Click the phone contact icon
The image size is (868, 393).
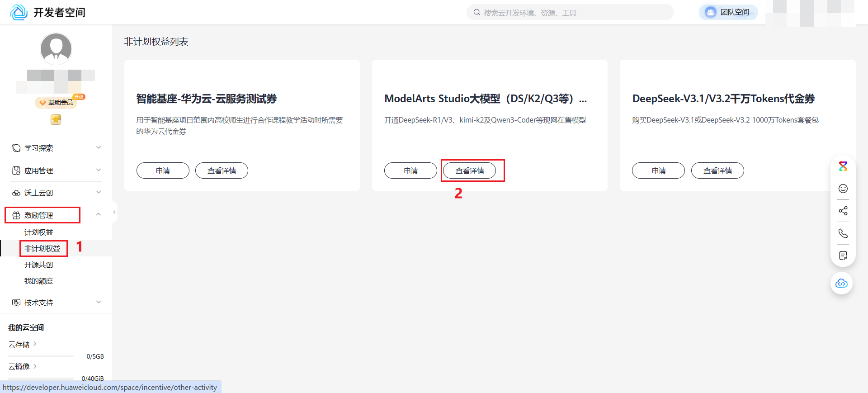(x=843, y=233)
